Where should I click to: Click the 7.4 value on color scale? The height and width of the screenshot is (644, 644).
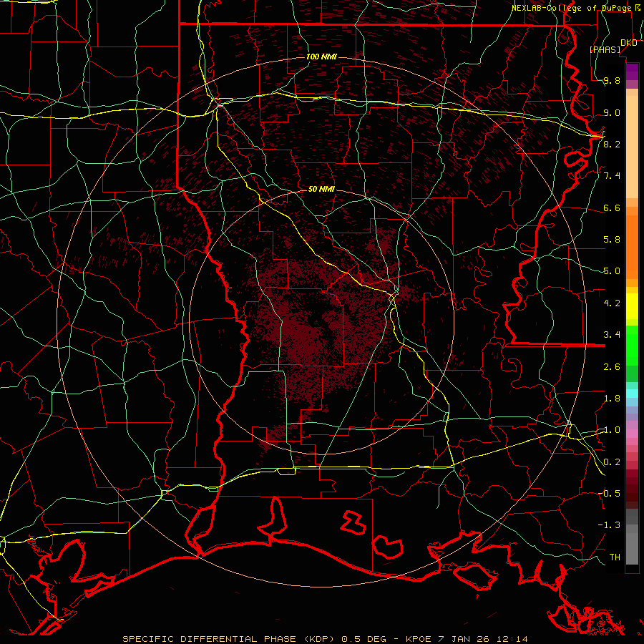[612, 176]
